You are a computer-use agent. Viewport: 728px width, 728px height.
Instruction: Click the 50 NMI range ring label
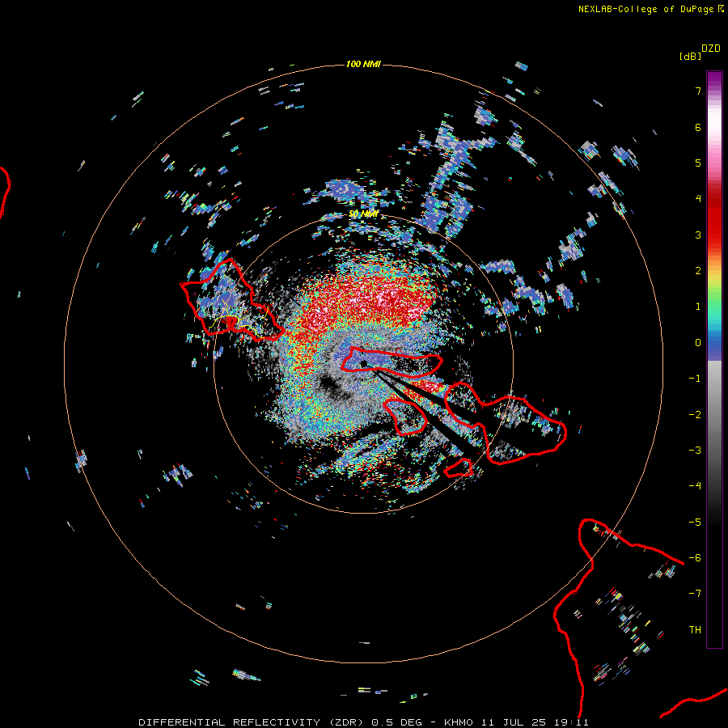[363, 214]
